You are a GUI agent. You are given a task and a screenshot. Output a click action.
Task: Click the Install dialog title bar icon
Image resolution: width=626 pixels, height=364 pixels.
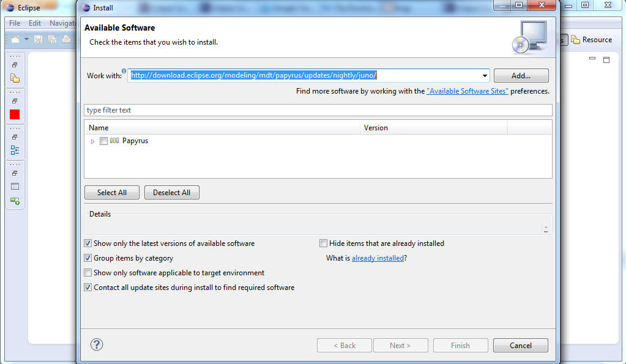point(86,7)
